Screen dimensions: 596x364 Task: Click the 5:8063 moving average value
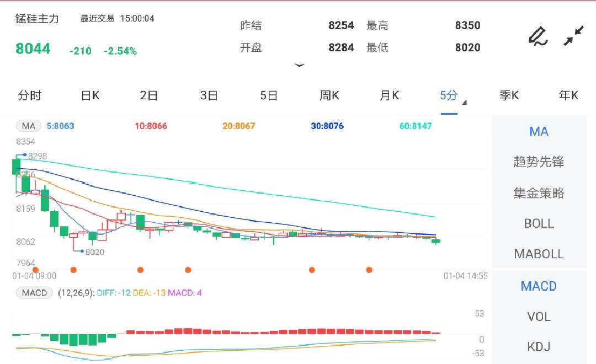pos(61,126)
